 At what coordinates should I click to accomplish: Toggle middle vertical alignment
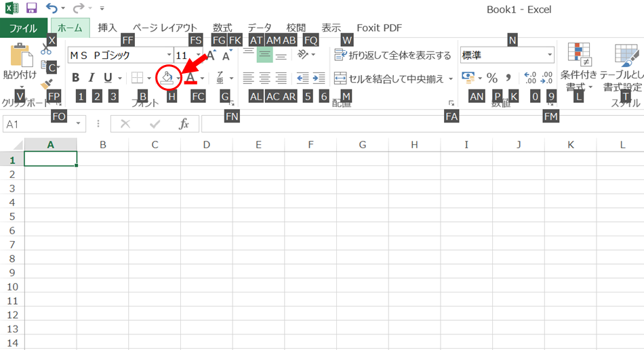coord(265,55)
